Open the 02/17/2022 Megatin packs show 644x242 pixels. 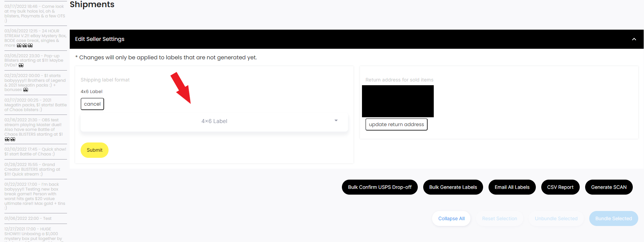35,105
